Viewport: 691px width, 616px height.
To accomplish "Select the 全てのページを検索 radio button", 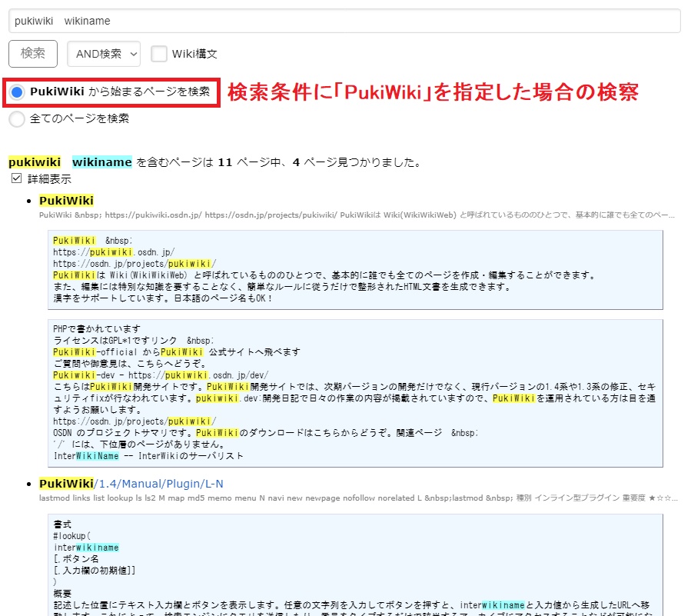I will 15,119.
